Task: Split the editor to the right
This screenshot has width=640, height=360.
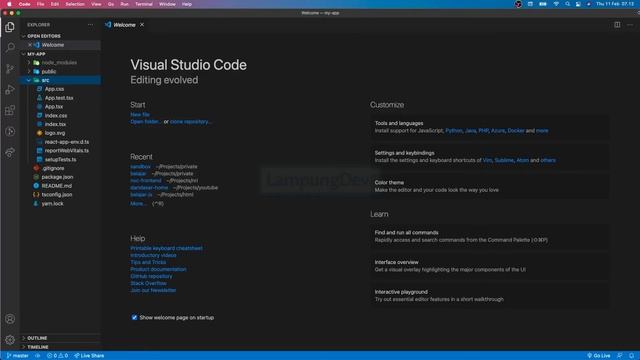Action: tap(617, 25)
